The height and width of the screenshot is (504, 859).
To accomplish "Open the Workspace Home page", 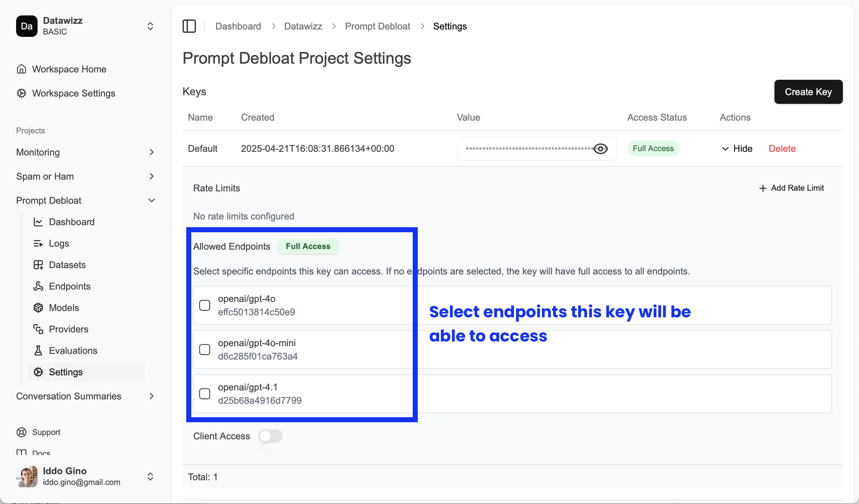I will (x=69, y=69).
